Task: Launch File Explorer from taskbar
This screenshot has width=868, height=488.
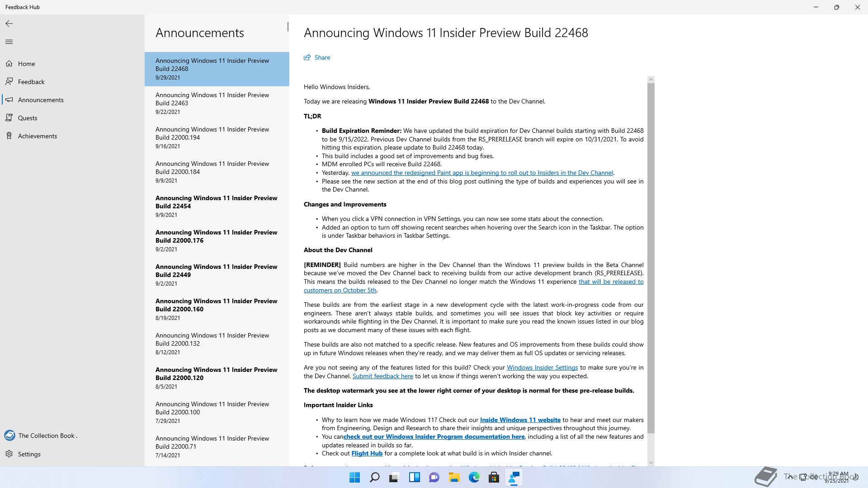Action: 454,477
